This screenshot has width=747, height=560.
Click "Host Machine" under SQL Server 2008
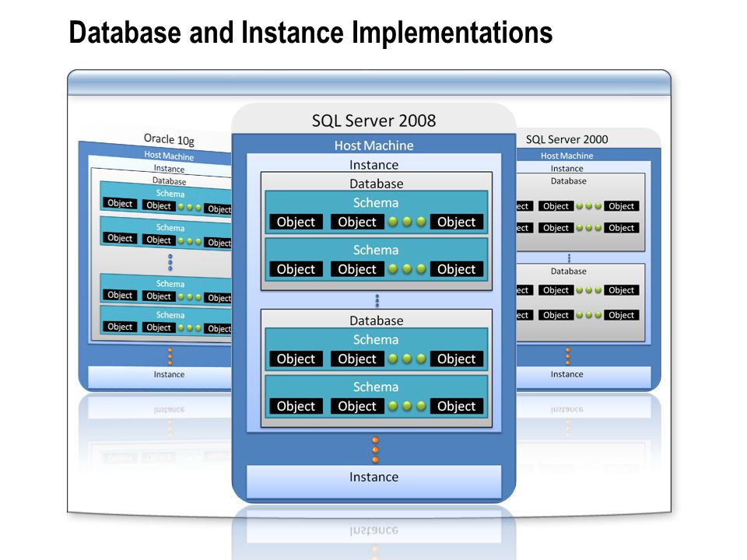[x=374, y=145]
